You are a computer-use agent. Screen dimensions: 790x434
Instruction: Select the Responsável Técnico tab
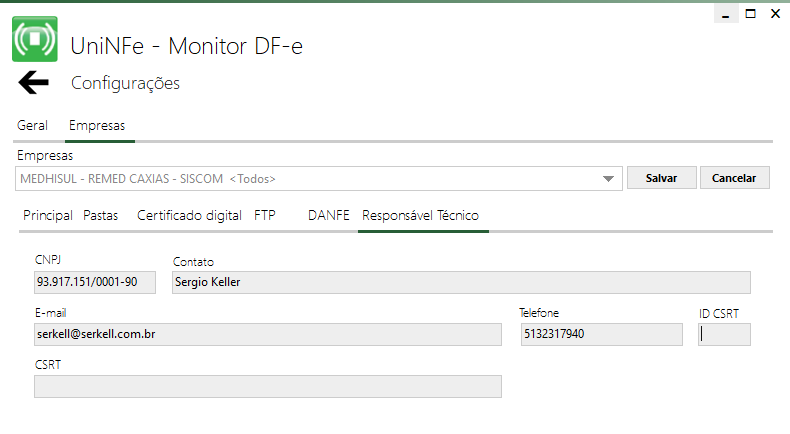pyautogui.click(x=420, y=216)
